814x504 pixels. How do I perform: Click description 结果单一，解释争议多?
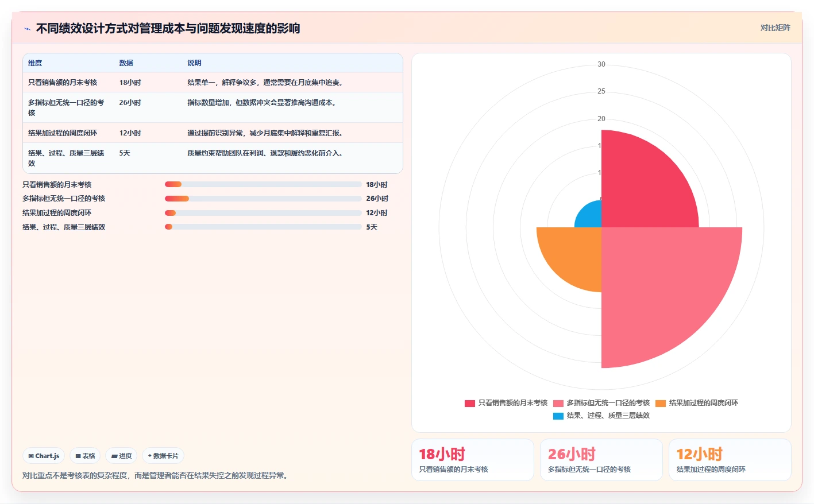(265, 83)
